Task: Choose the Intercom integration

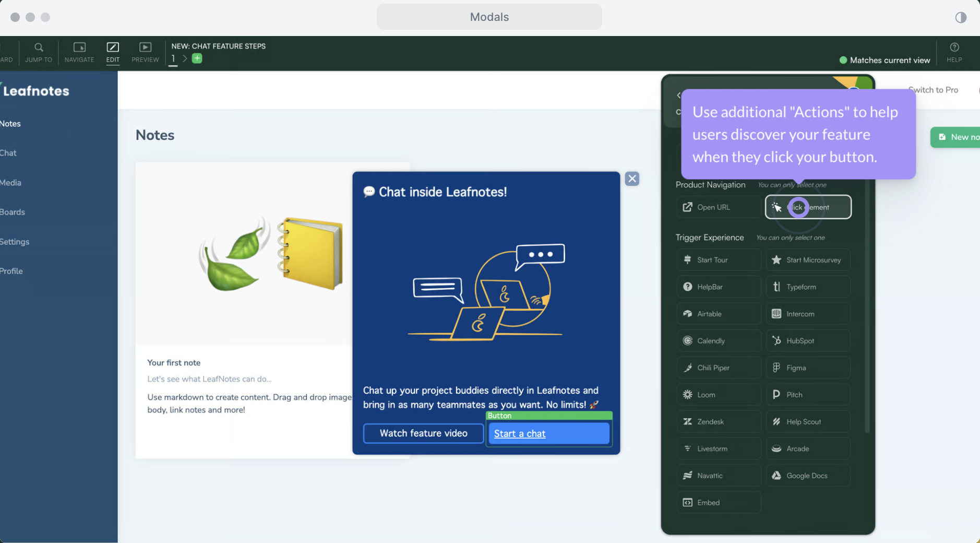Action: click(x=808, y=314)
